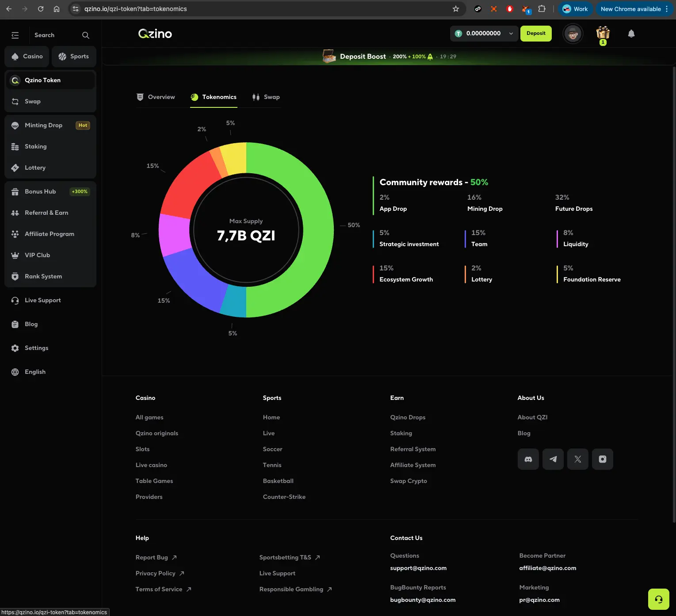Screen dimensions: 676x616
Task: Click the browser address bar
Action: tap(265, 9)
